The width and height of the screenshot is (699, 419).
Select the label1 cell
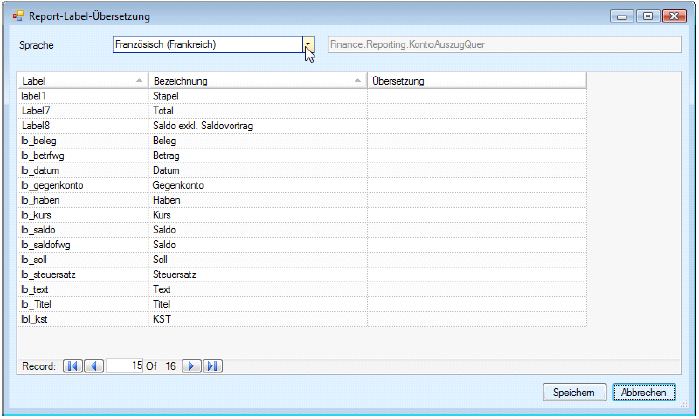(83, 96)
